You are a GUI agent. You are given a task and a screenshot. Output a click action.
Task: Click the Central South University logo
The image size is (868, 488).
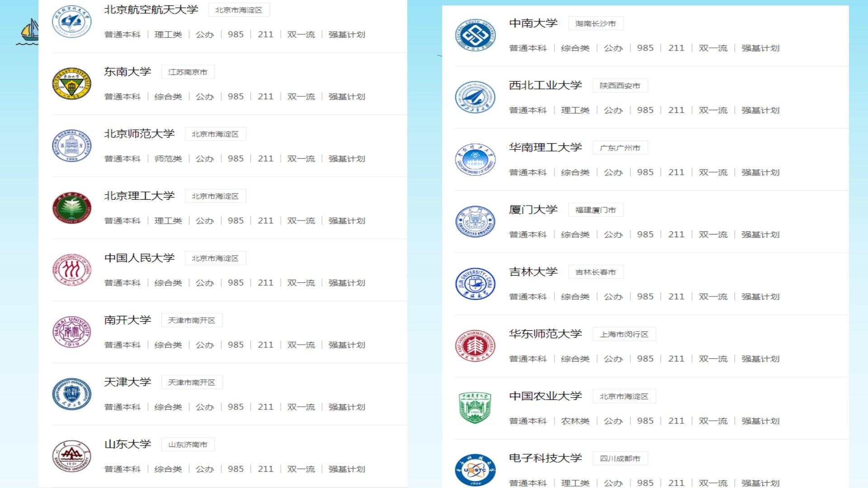pos(475,35)
